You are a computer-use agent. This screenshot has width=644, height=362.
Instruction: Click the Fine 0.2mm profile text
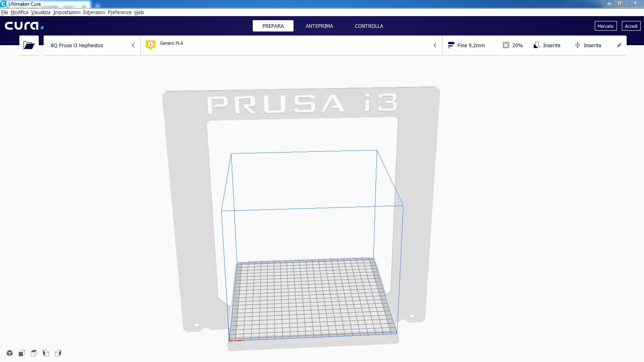(471, 45)
